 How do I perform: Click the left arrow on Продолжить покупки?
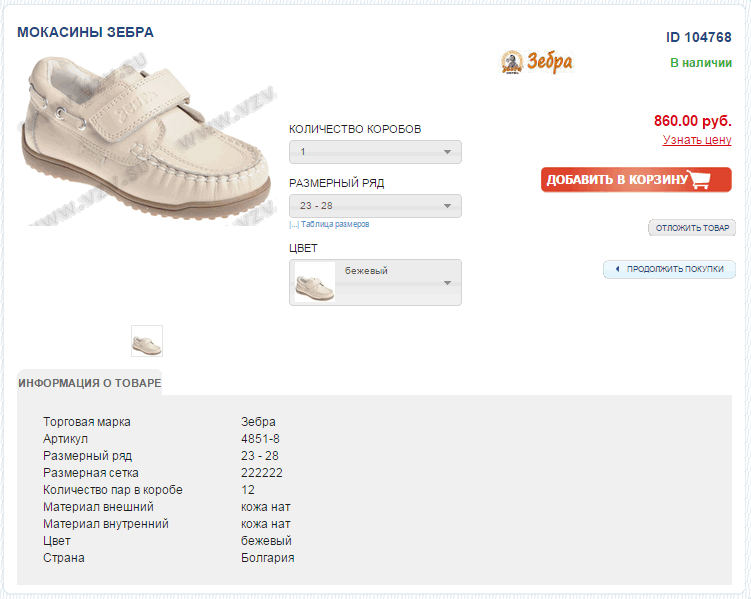[x=617, y=269]
